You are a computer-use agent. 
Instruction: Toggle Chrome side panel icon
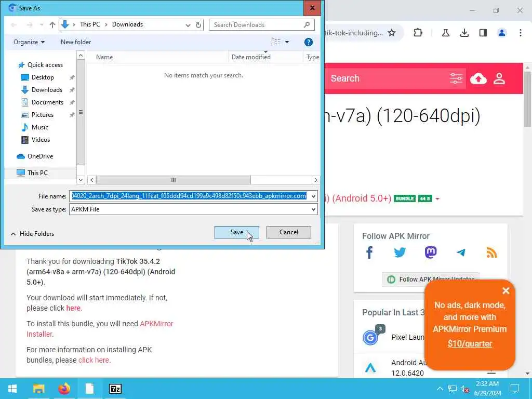coord(483,33)
